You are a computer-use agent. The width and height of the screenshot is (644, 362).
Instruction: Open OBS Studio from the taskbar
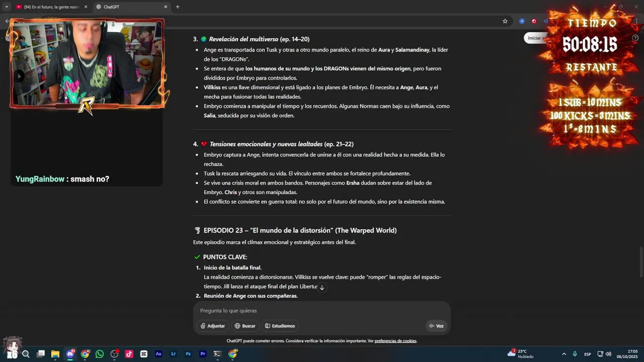point(115,354)
